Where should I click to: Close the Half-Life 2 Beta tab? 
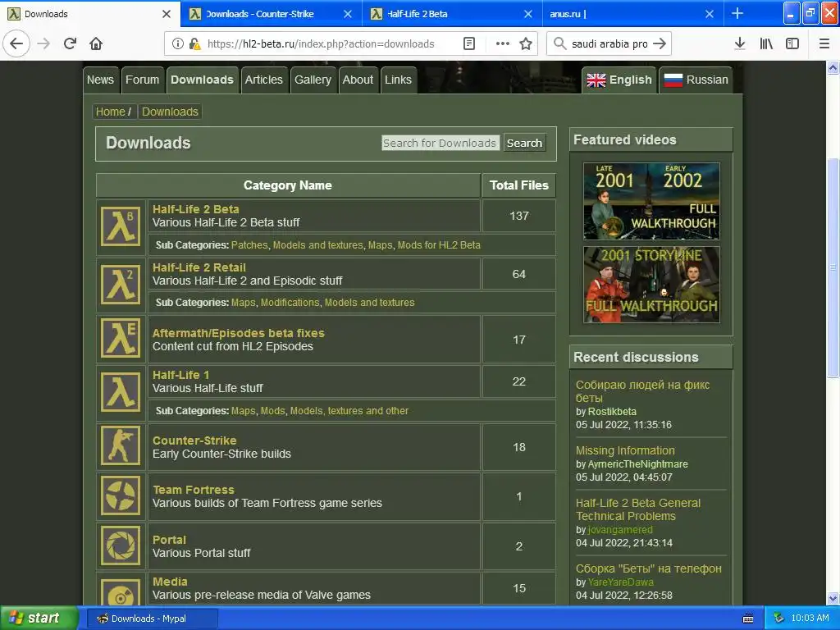click(528, 14)
